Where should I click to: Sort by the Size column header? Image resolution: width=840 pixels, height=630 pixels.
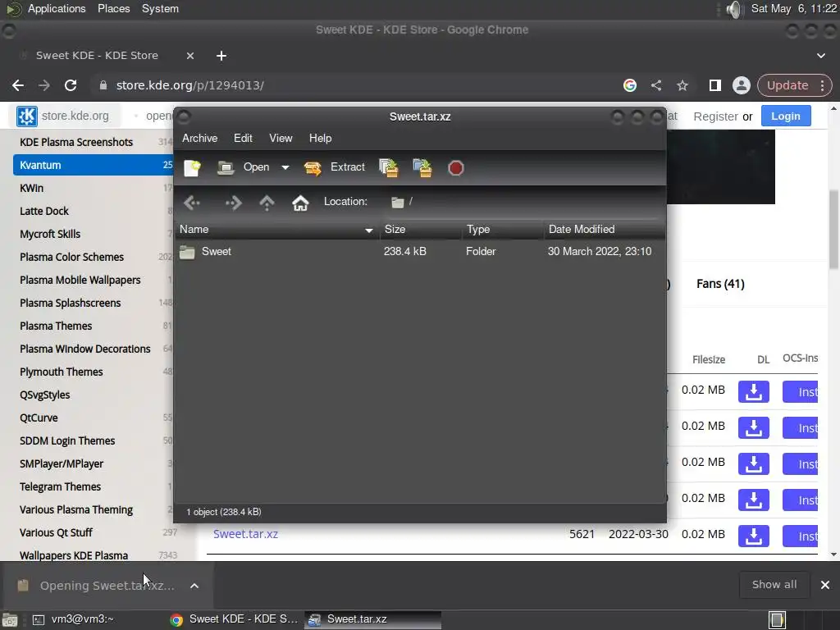[x=421, y=230]
